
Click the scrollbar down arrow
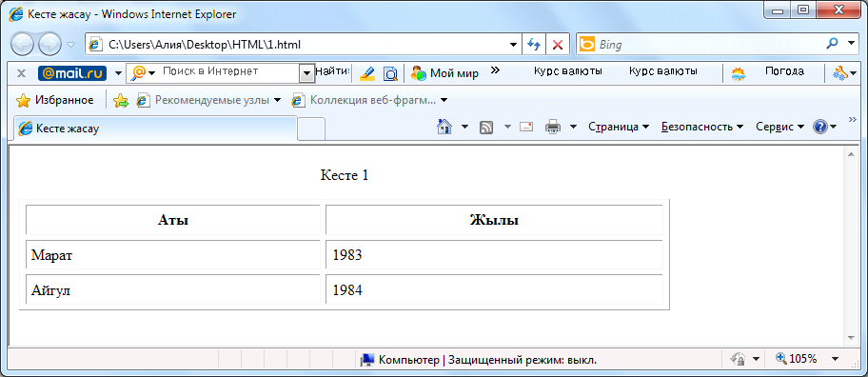tap(851, 338)
